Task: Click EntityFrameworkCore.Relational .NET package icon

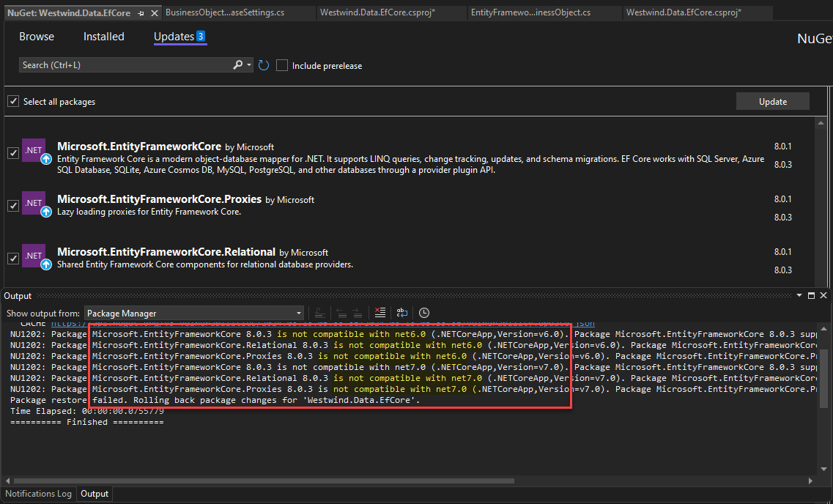Action: pos(34,256)
